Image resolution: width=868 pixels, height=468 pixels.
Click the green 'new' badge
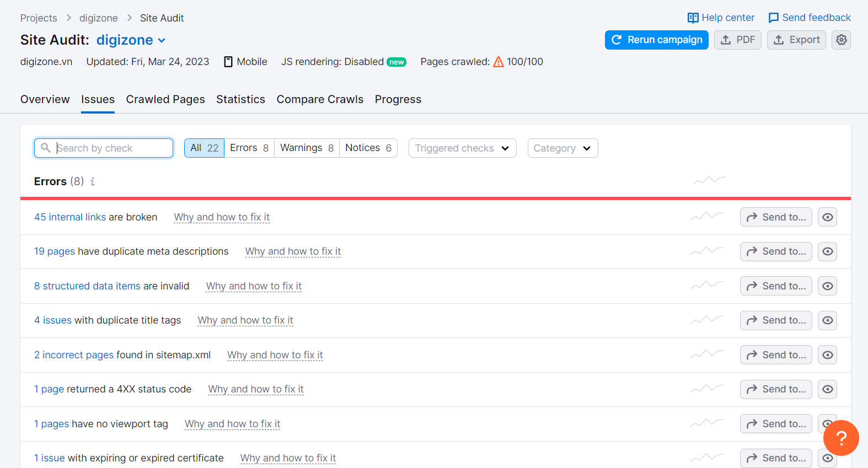[x=397, y=62]
